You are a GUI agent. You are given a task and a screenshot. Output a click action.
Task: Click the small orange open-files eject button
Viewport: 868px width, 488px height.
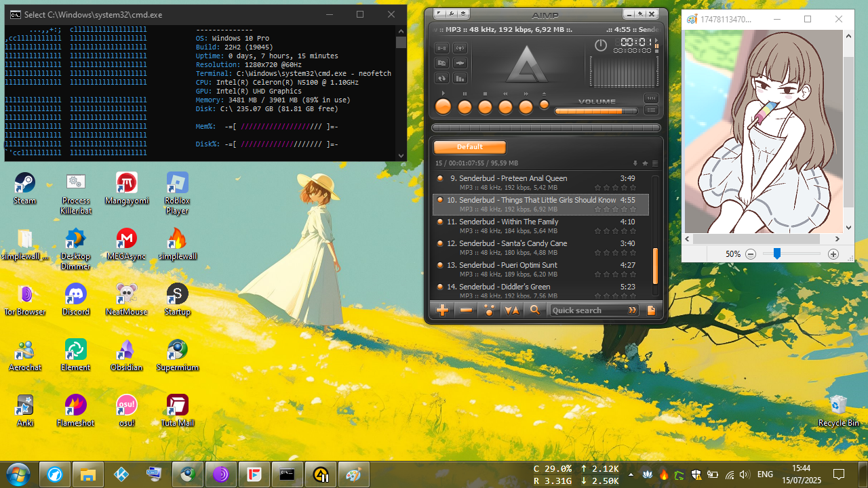544,104
